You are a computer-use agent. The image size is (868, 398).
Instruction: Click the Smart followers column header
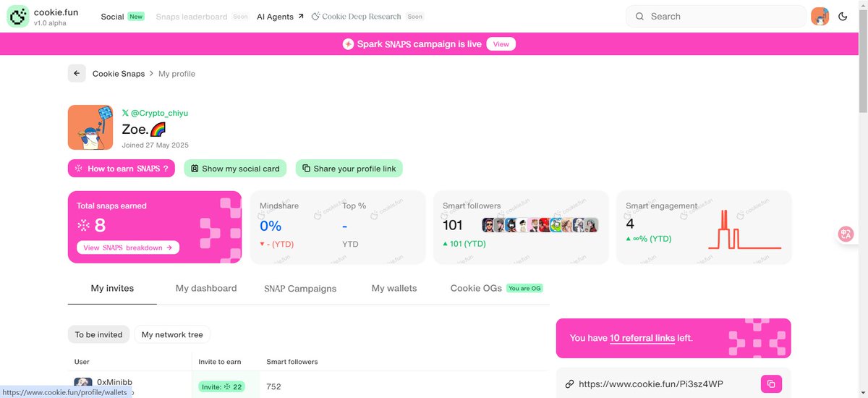coord(292,361)
